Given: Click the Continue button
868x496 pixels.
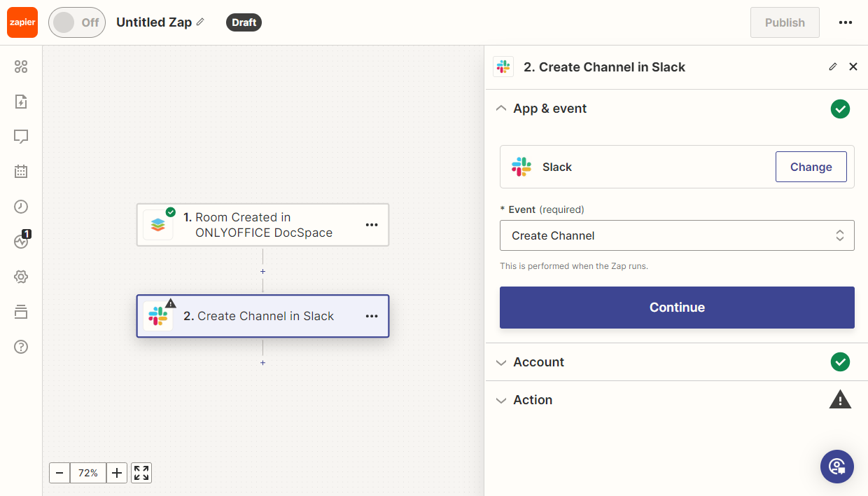Looking at the screenshot, I should point(676,308).
